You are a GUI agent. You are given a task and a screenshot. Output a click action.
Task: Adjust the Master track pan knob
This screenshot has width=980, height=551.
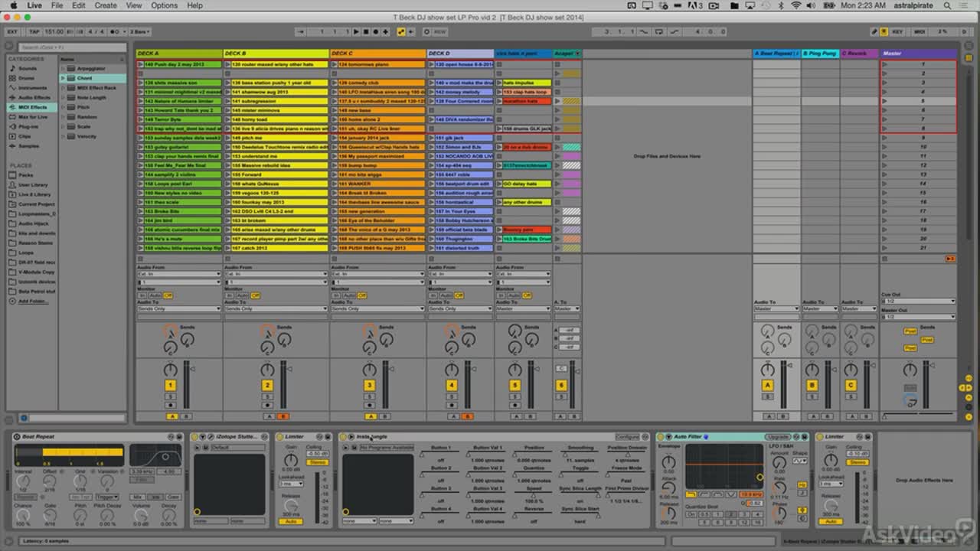(x=910, y=369)
